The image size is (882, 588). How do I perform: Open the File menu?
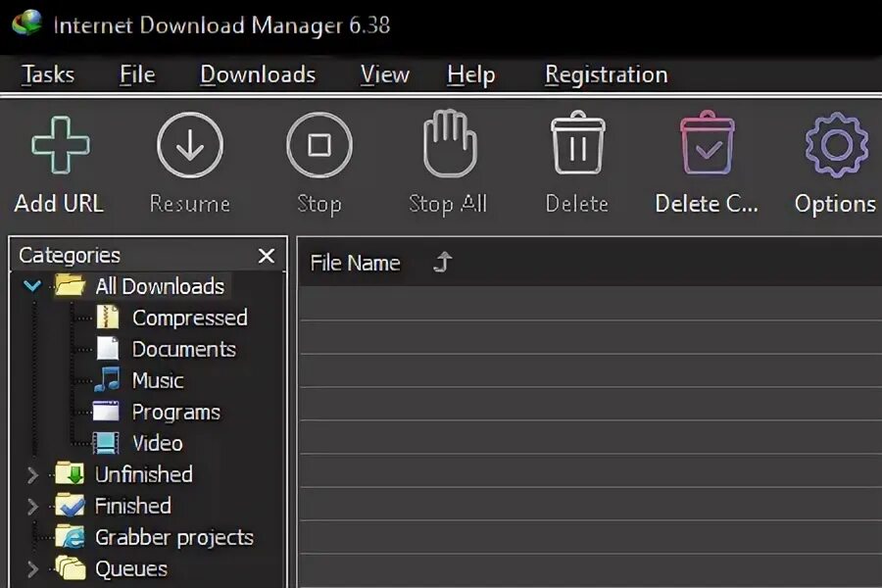tap(137, 74)
